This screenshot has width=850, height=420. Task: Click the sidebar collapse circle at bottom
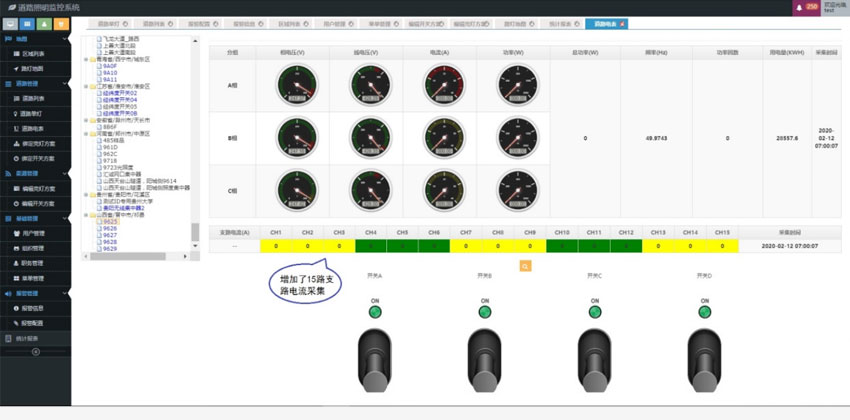(36, 352)
